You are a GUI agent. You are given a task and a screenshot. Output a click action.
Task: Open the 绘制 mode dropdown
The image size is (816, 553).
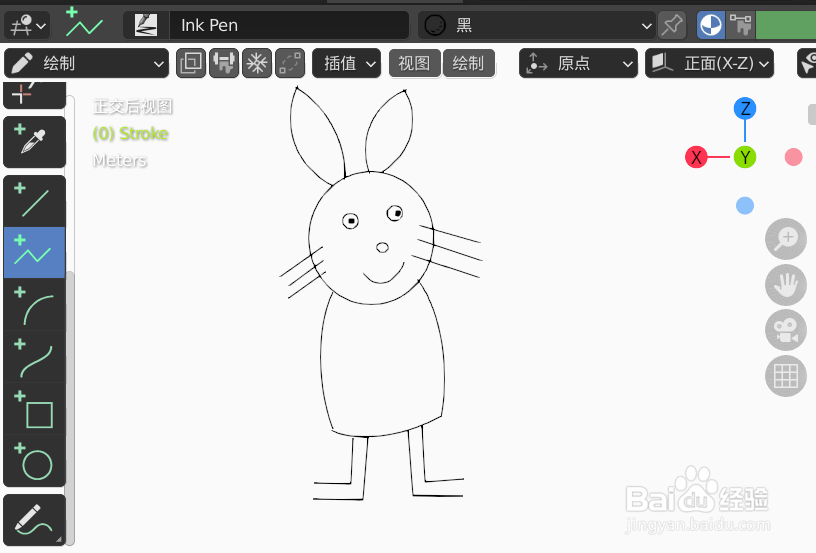[86, 63]
